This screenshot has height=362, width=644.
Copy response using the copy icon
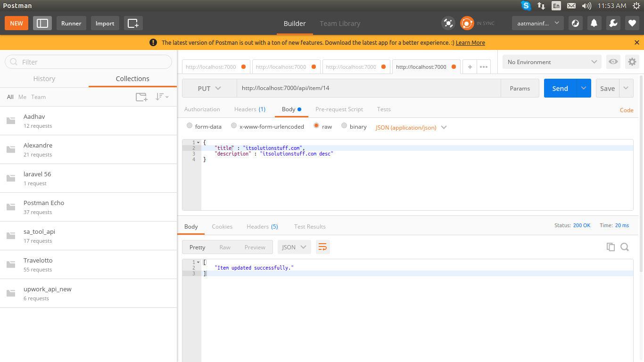(611, 247)
